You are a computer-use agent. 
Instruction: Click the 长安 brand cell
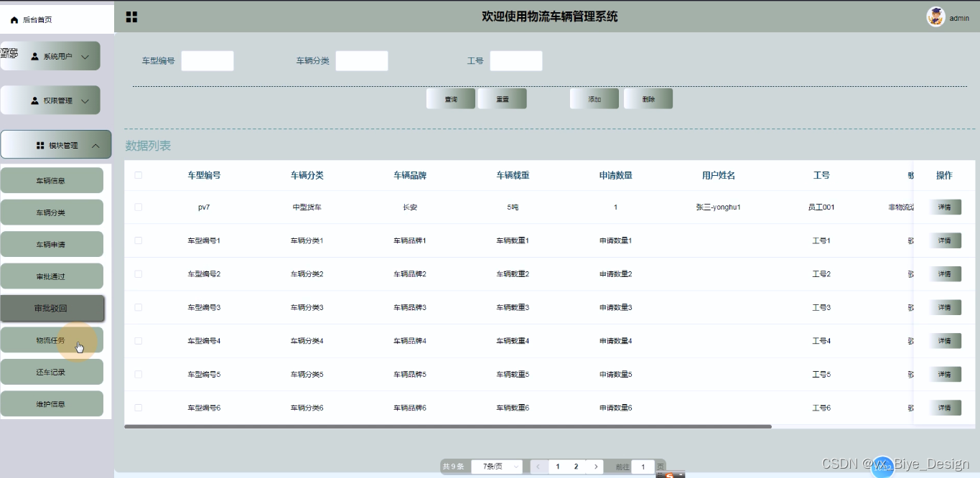click(x=410, y=207)
